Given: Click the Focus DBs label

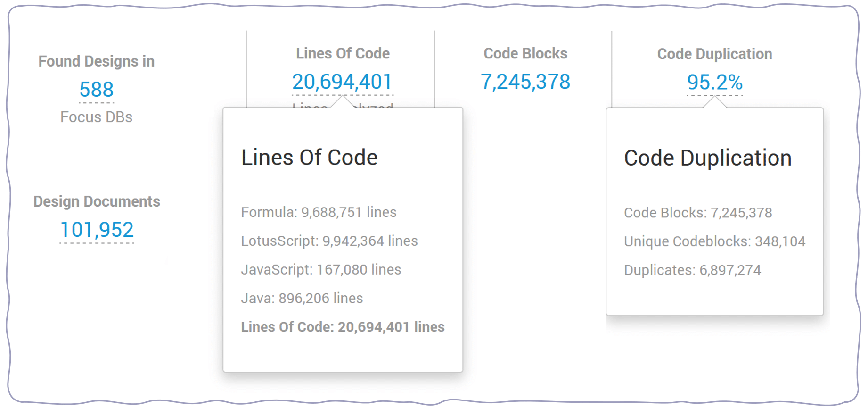Looking at the screenshot, I should pyautogui.click(x=96, y=117).
